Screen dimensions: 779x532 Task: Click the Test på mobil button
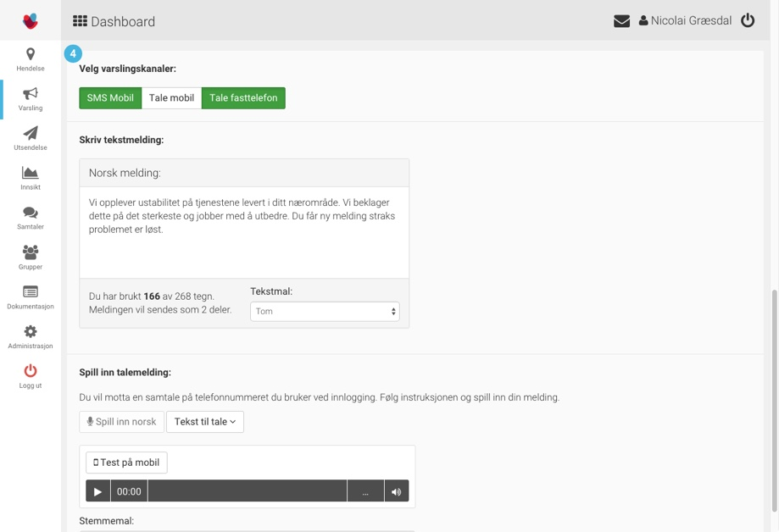pyautogui.click(x=126, y=463)
